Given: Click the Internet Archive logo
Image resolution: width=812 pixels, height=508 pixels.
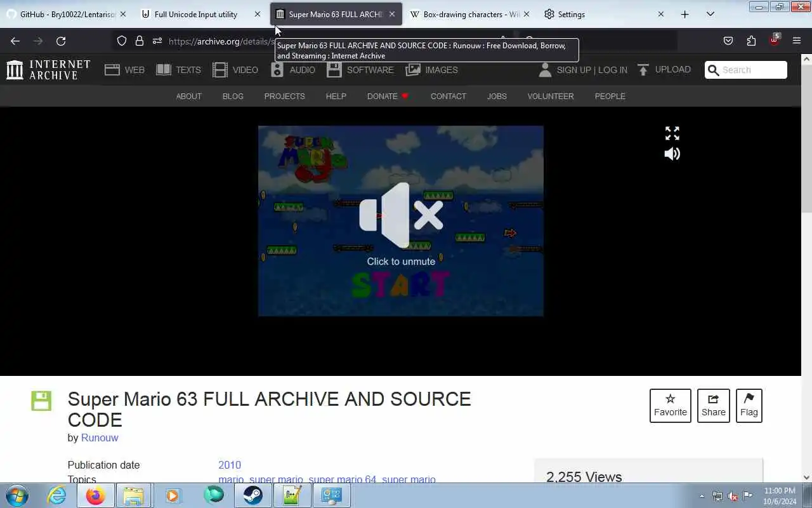Looking at the screenshot, I should [48, 70].
